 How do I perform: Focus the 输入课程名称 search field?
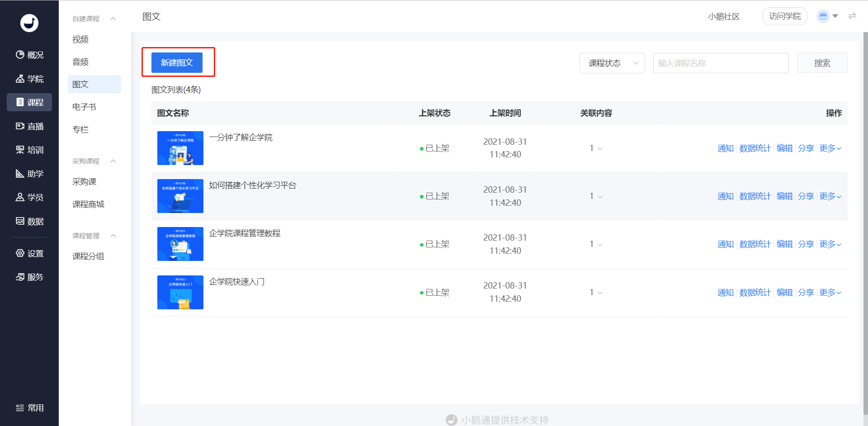click(x=721, y=63)
